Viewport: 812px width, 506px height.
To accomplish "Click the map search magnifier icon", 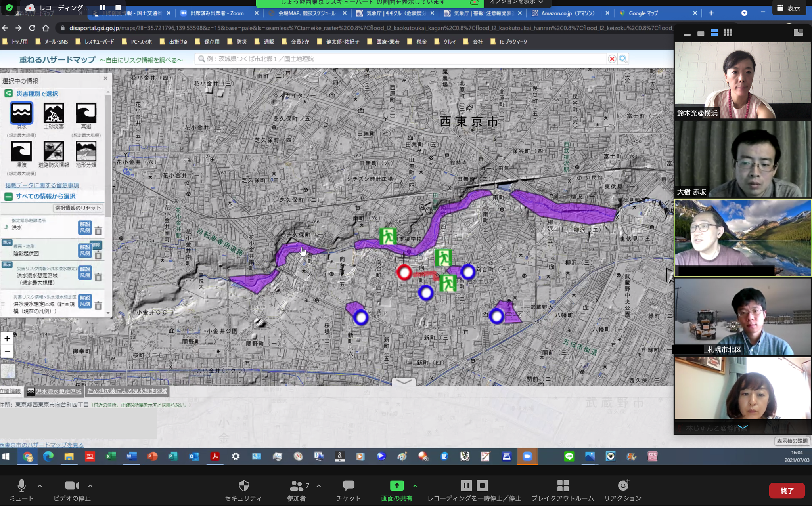I will [x=623, y=59].
